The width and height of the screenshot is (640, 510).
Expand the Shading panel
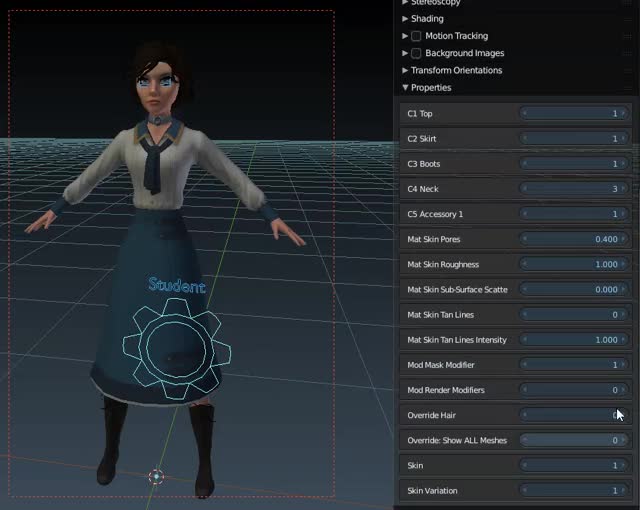(405, 19)
